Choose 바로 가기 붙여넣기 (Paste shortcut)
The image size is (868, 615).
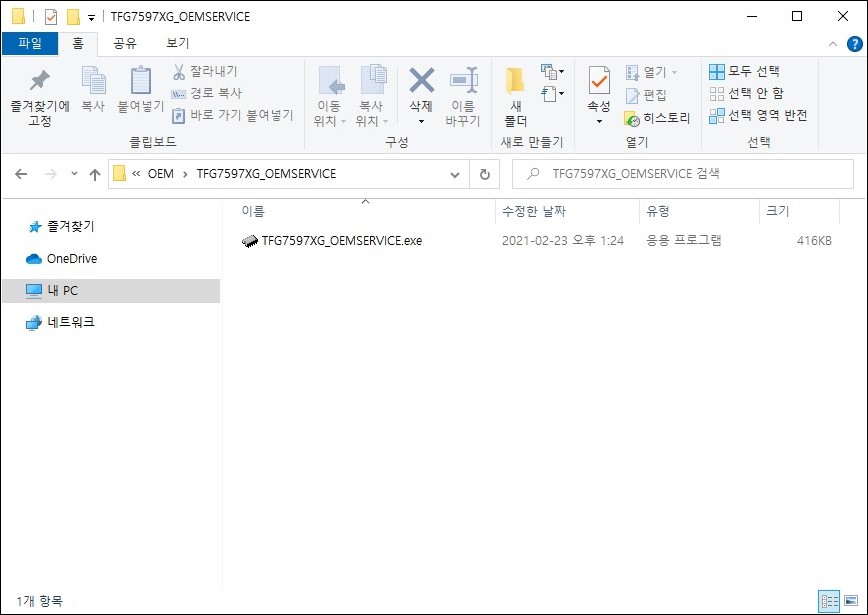(x=232, y=115)
